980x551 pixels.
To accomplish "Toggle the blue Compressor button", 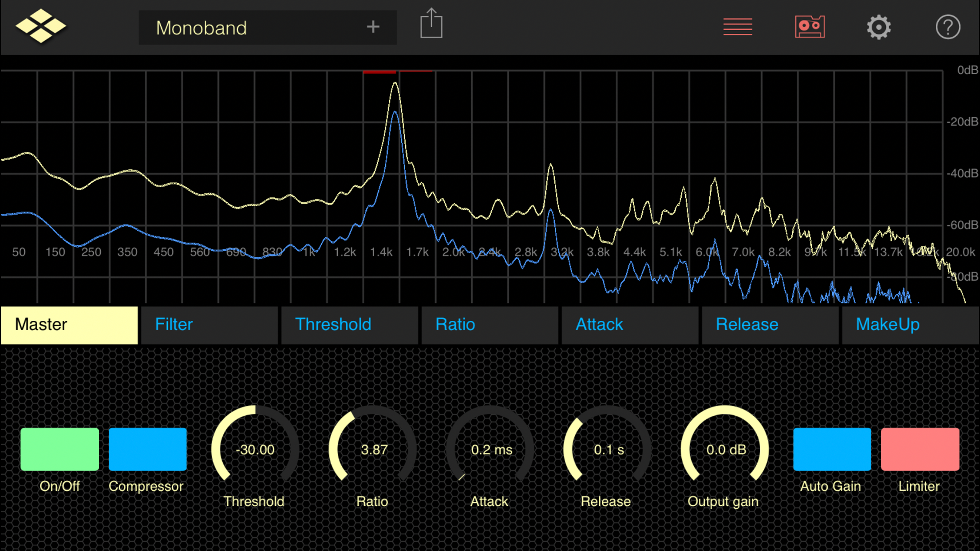I will click(147, 449).
